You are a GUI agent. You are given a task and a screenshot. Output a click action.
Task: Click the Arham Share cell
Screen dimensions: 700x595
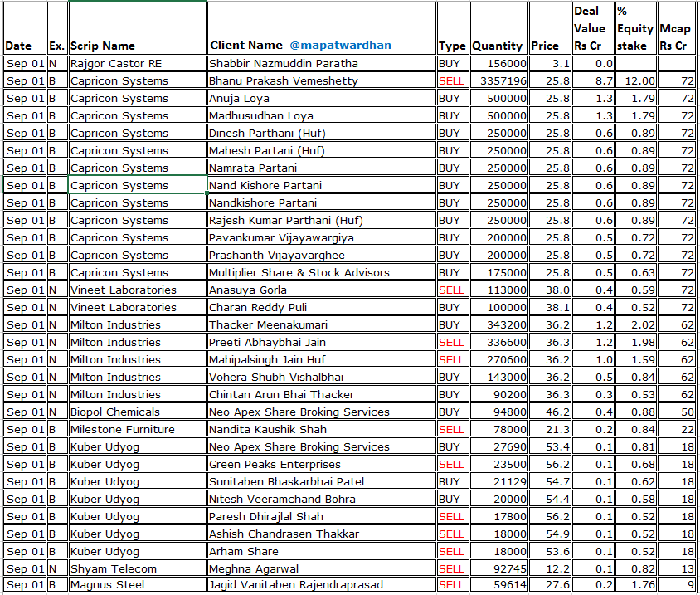click(x=322, y=551)
